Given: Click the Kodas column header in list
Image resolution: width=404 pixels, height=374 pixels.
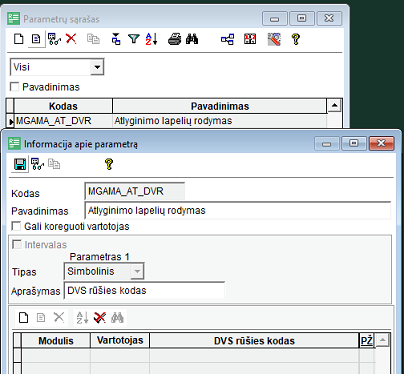Looking at the screenshot, I should tap(63, 106).
